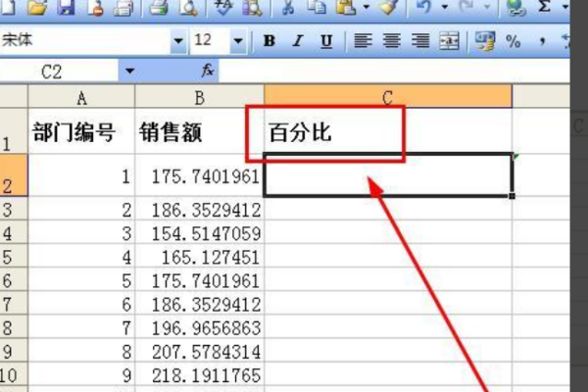Click the cell containing 165.127451
Viewport: 588px width, 392px height.
[200, 256]
